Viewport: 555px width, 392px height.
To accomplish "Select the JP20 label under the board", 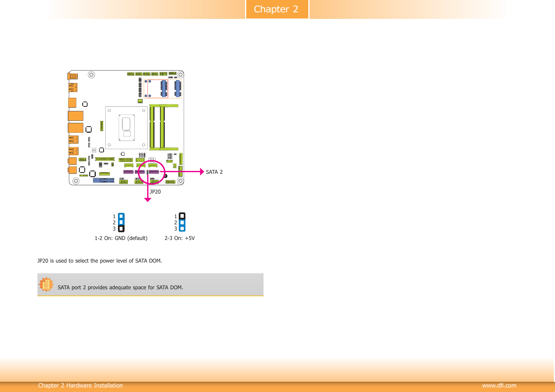I will tap(155, 192).
